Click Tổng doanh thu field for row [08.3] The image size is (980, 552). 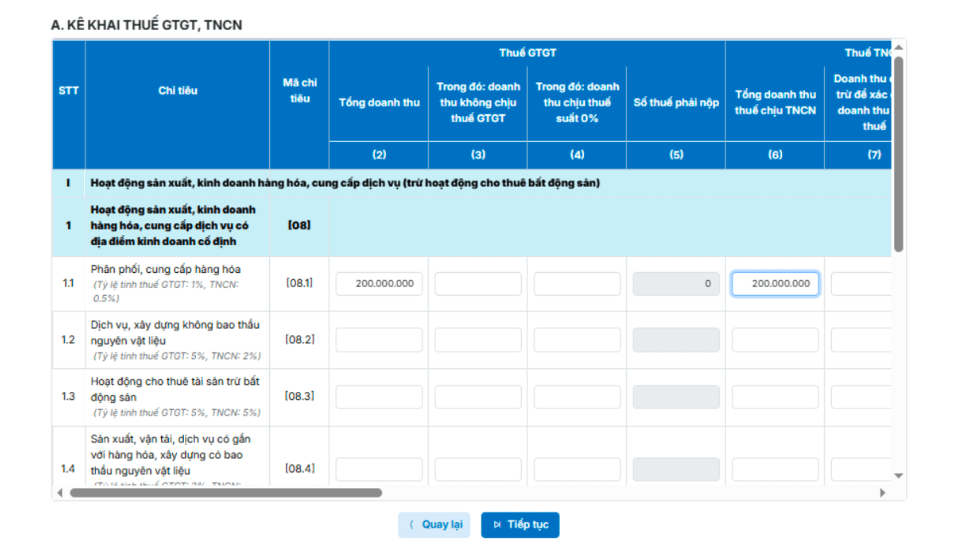point(379,397)
